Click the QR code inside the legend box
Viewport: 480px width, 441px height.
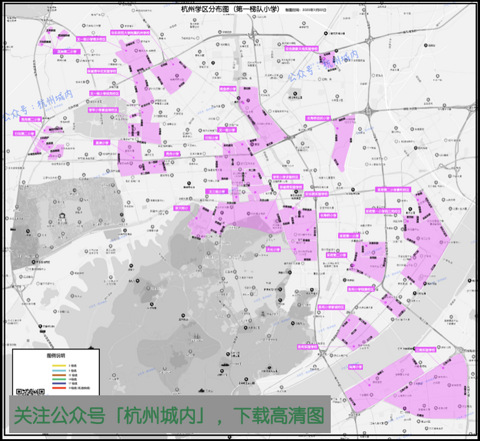(30, 392)
